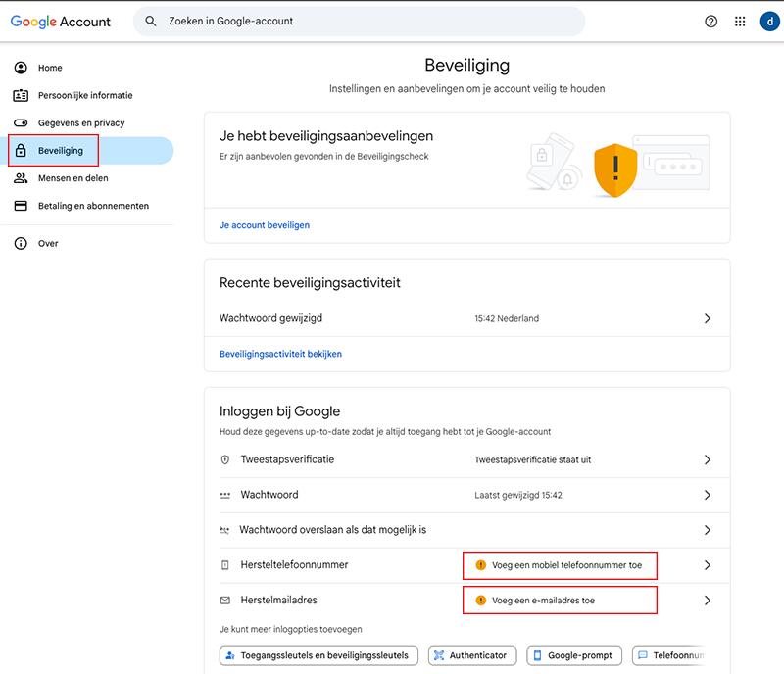Add Toegangssleutels en beveiligingssleutels option
Image resolution: width=784 pixels, height=674 pixels.
(319, 655)
